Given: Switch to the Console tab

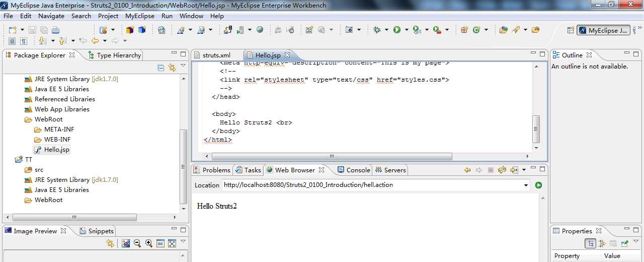Looking at the screenshot, I should tap(354, 170).
